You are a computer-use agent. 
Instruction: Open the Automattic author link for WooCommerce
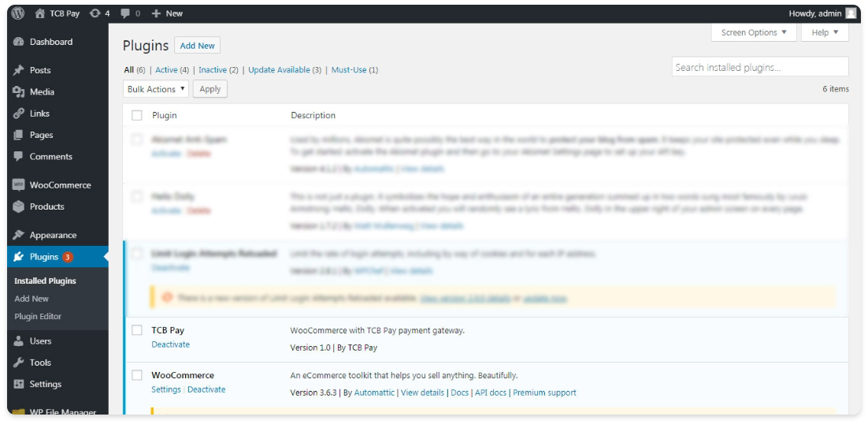coord(374,392)
